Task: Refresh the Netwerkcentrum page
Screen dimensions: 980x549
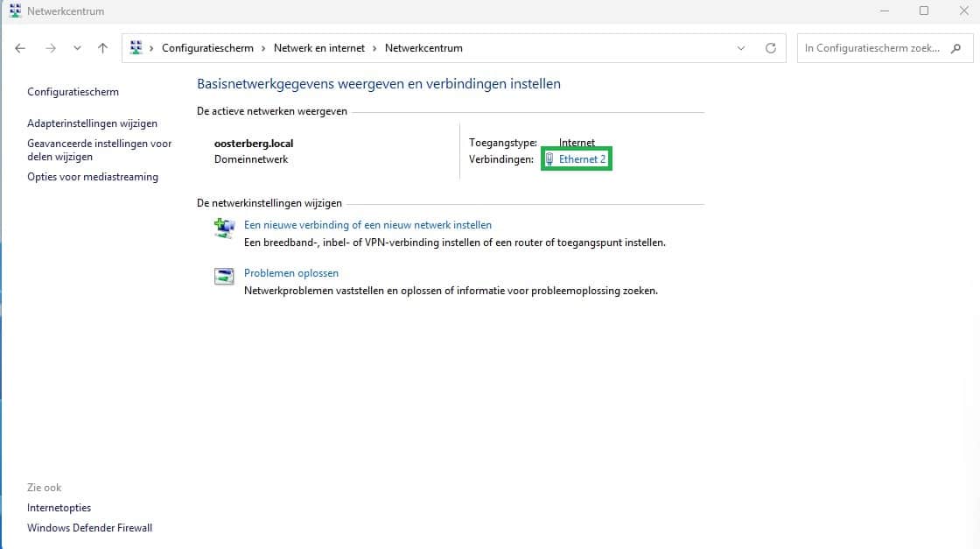Action: pos(771,48)
